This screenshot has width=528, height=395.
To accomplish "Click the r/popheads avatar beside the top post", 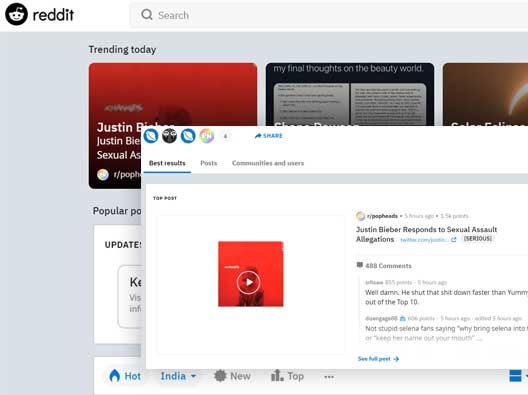I will [360, 216].
